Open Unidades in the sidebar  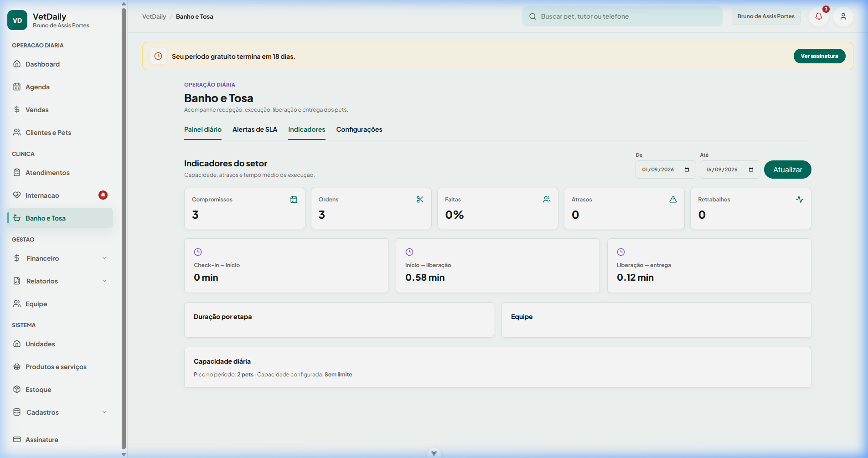point(60,344)
